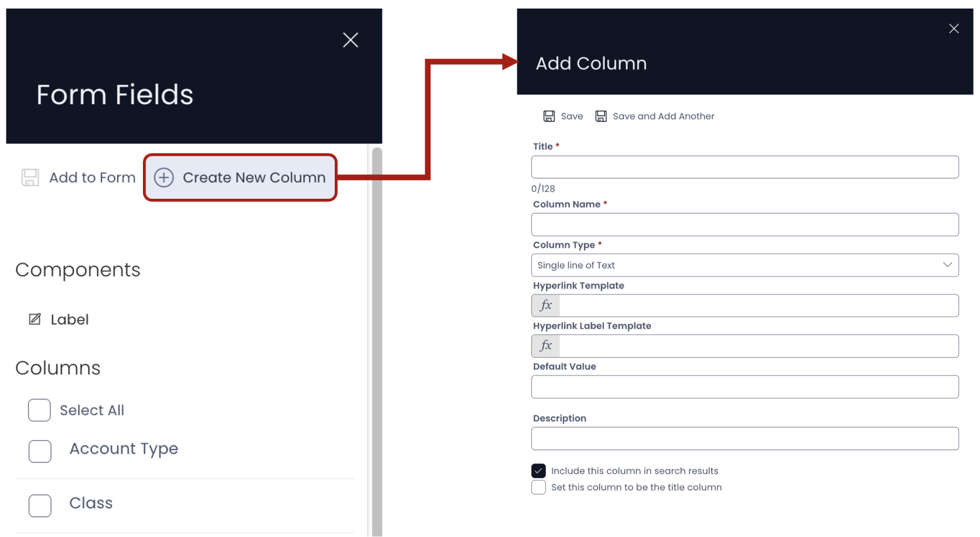
Task: Click the fx icon for Hyperlink Label Template
Action: (545, 345)
